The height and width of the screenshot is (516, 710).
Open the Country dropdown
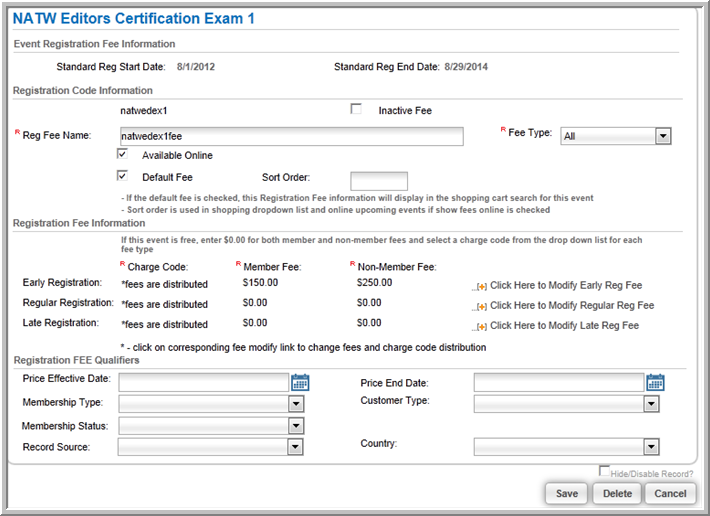(x=566, y=447)
